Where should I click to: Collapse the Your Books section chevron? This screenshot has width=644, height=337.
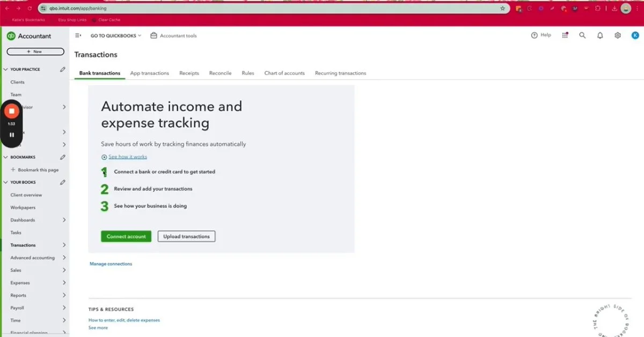[x=6, y=182]
